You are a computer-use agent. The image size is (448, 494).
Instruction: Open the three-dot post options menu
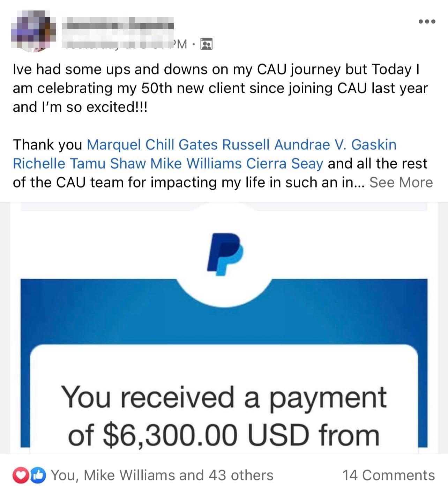427,22
